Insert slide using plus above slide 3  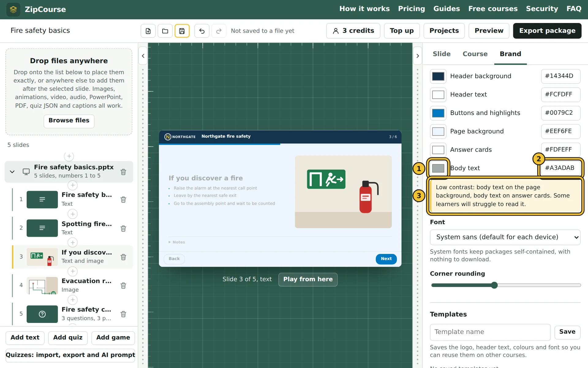point(73,243)
